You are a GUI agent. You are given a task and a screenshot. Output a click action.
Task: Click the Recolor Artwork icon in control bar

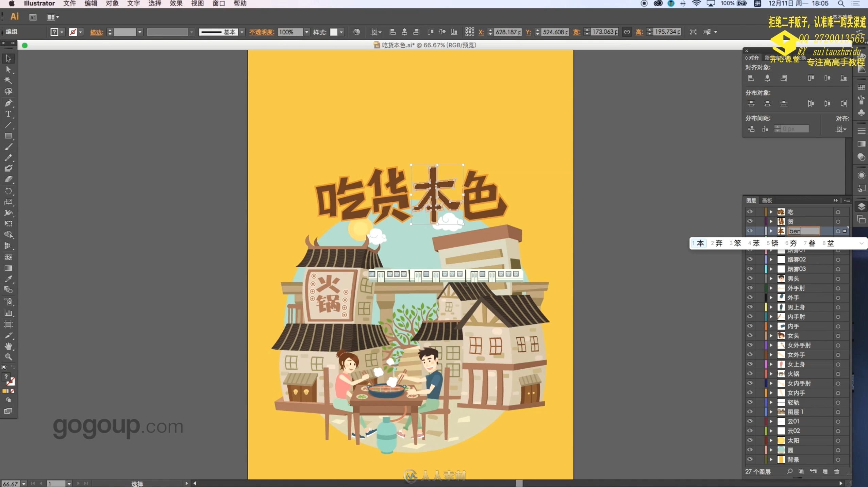click(356, 32)
